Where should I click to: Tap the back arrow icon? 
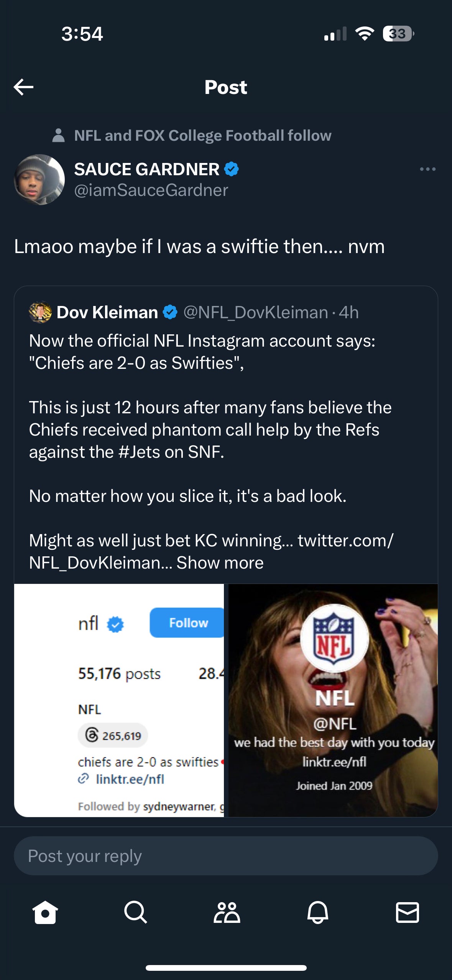(24, 87)
